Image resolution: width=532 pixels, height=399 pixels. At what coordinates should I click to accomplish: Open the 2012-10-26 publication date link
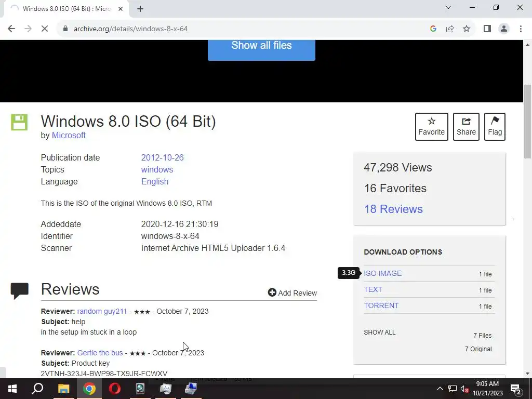[x=163, y=158]
